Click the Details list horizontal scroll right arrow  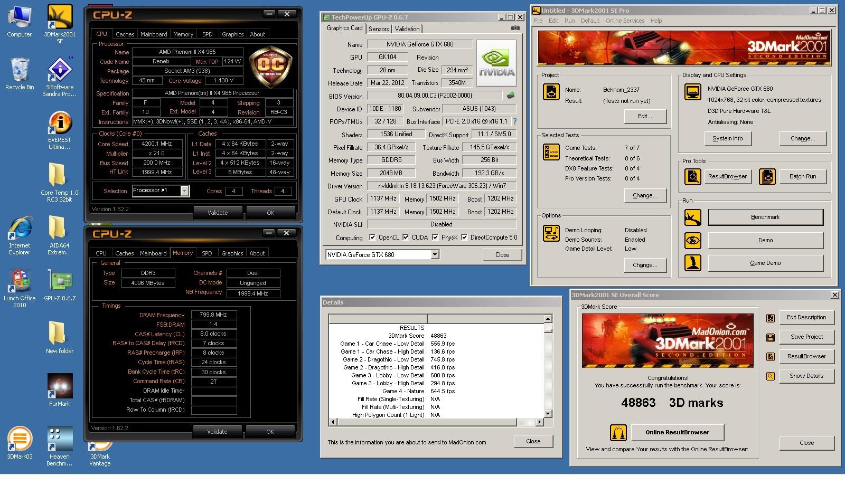pyautogui.click(x=539, y=422)
